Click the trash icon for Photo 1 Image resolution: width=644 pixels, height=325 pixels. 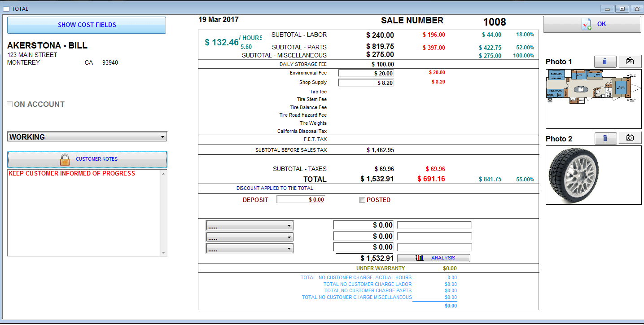(x=605, y=61)
